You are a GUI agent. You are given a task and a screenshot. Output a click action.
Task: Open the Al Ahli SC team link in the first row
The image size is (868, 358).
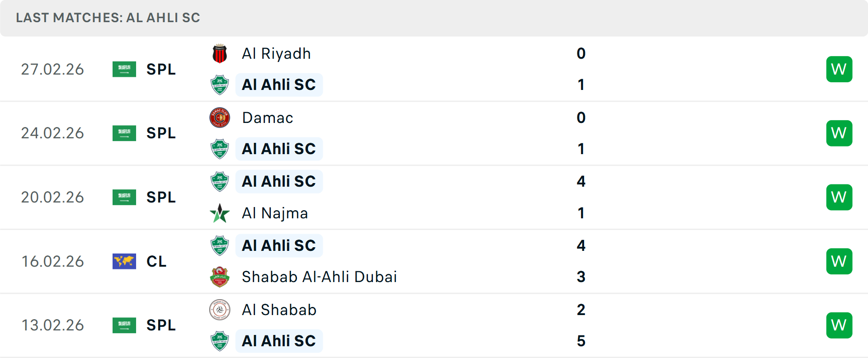pos(279,85)
